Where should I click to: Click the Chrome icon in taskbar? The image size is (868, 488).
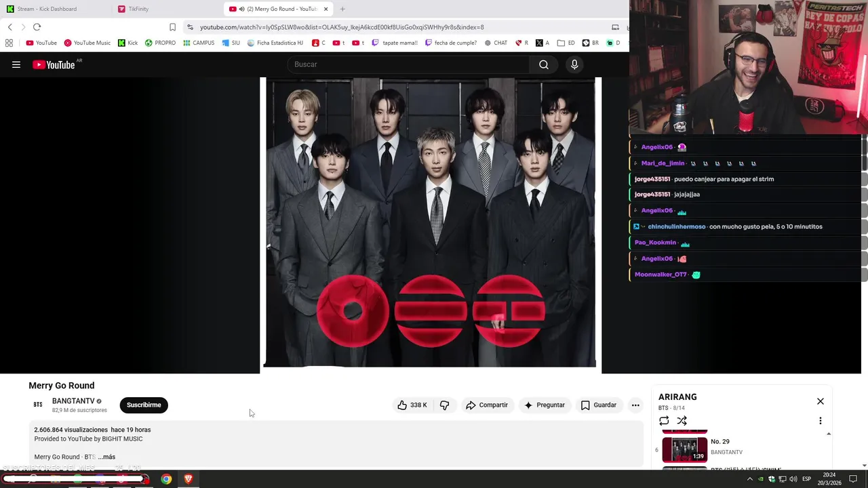click(166, 479)
